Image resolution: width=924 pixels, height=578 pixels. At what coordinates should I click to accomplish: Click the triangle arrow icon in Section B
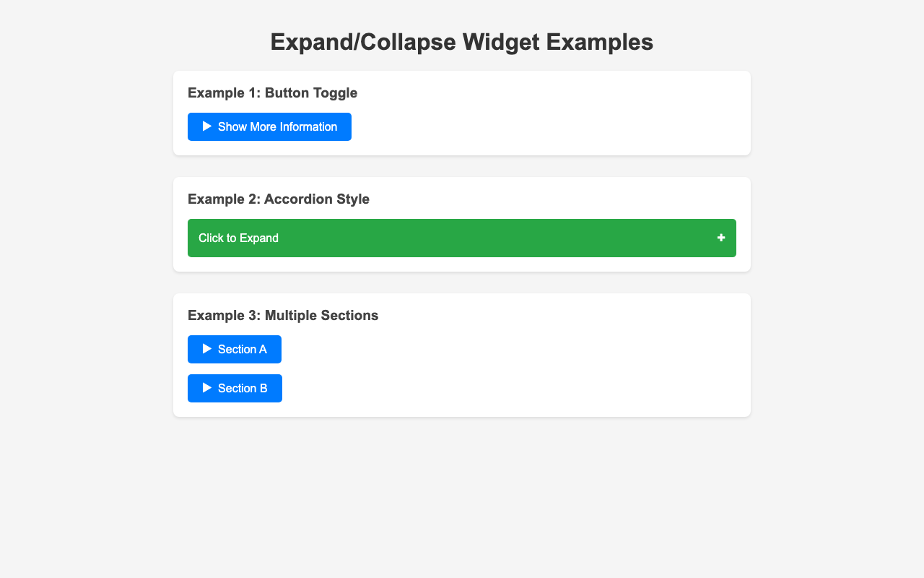pyautogui.click(x=207, y=388)
